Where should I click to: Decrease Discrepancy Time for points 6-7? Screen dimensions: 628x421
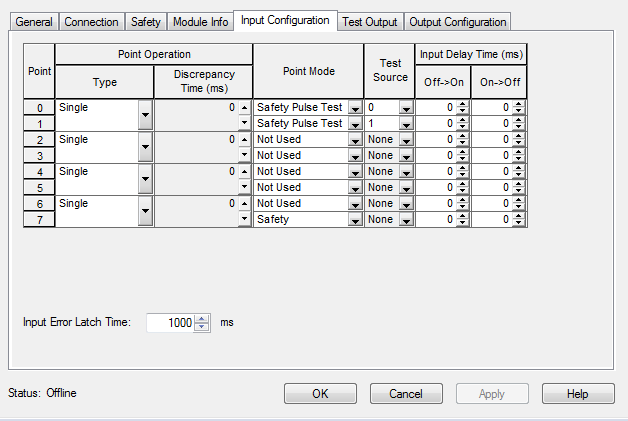pyautogui.click(x=244, y=219)
